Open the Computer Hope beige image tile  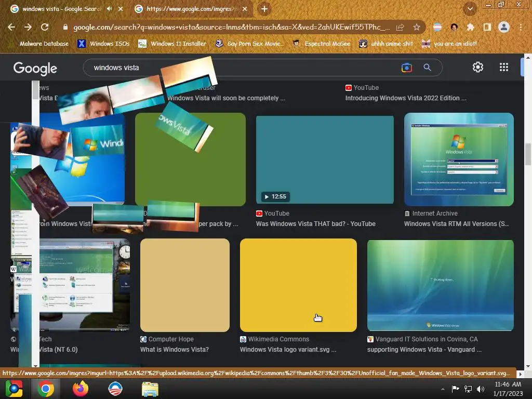185,285
